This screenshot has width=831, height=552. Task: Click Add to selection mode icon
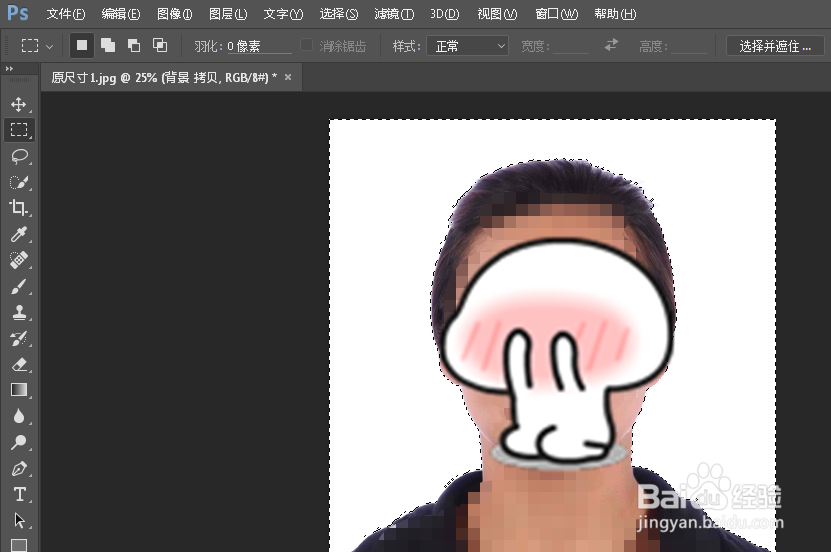[108, 46]
